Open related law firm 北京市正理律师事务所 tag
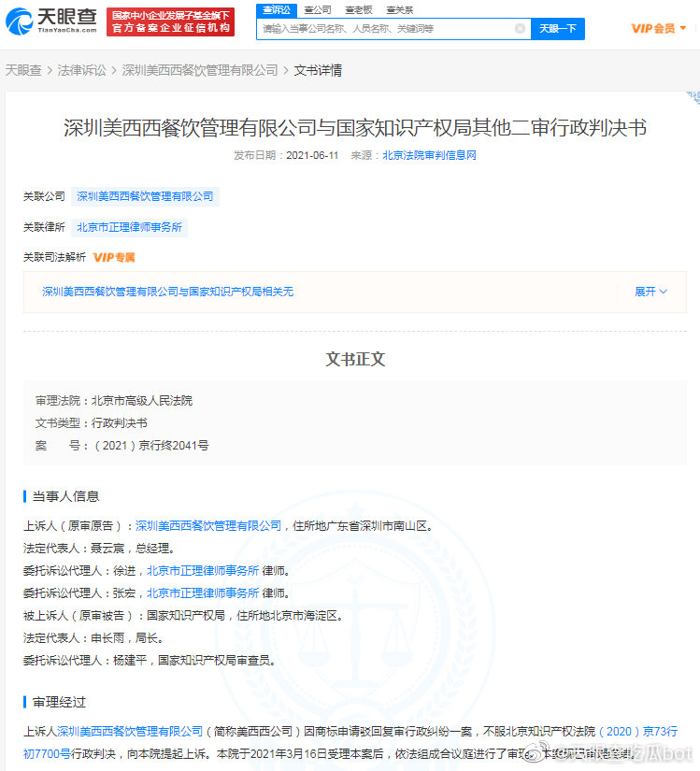Screen dimensions: 700x771 pyautogui.click(x=129, y=227)
